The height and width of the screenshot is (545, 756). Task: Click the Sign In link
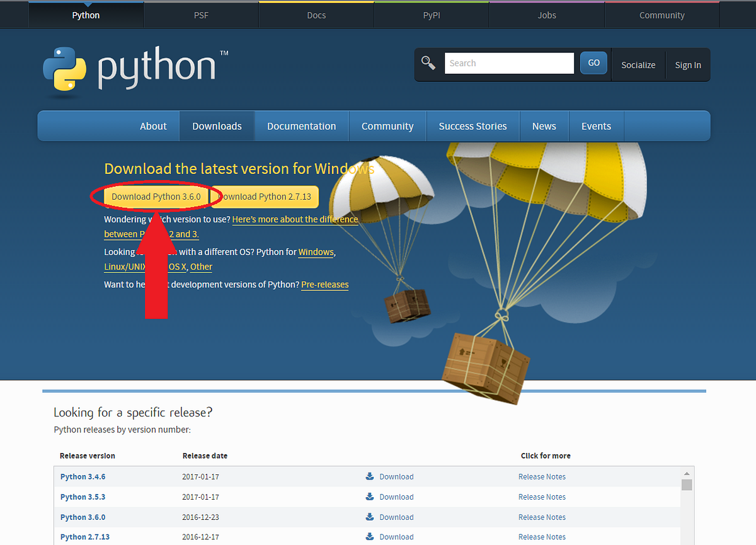[687, 64]
